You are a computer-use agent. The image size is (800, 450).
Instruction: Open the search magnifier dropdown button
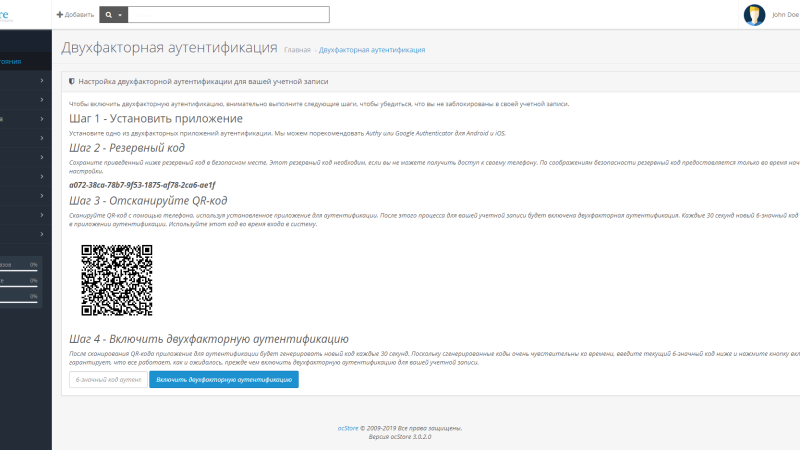(x=113, y=15)
